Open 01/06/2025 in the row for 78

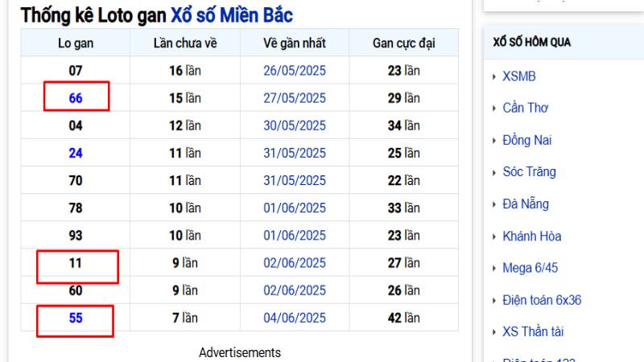click(x=295, y=208)
